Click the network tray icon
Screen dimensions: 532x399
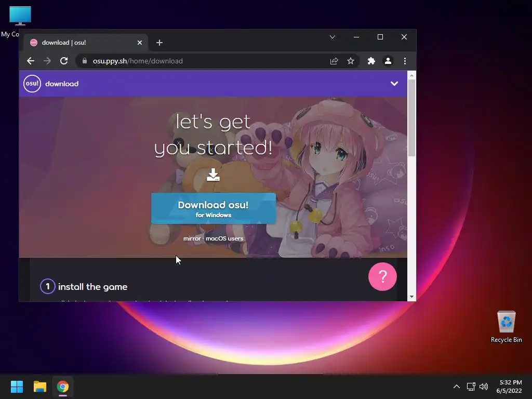pos(471,387)
